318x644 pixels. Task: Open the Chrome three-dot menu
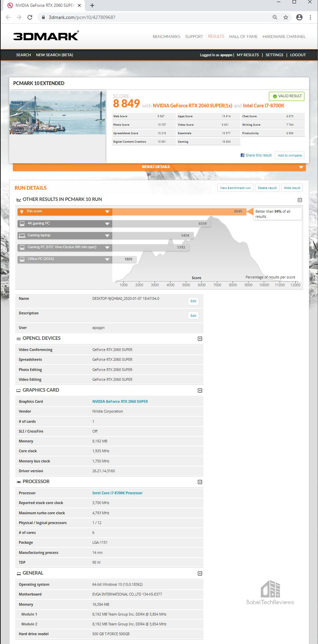pos(310,17)
